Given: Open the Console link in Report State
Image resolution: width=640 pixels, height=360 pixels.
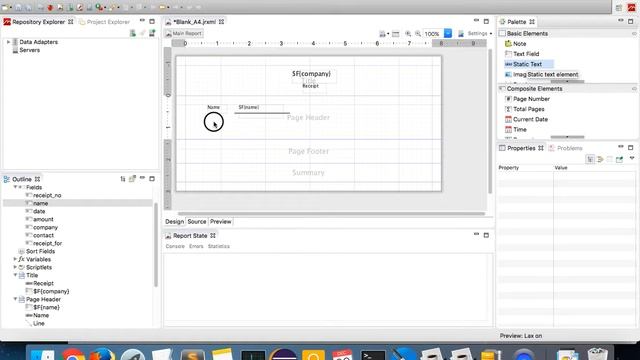Looking at the screenshot, I should pos(175,247).
